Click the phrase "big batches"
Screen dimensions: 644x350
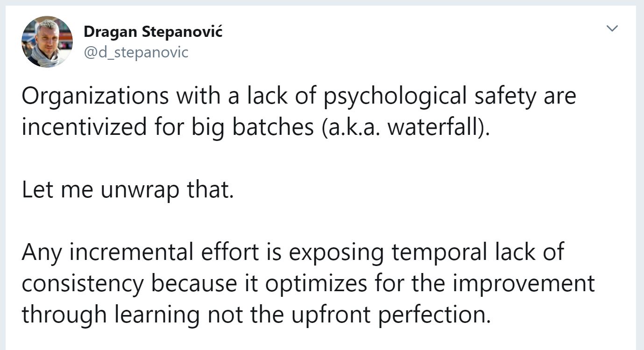(253, 127)
